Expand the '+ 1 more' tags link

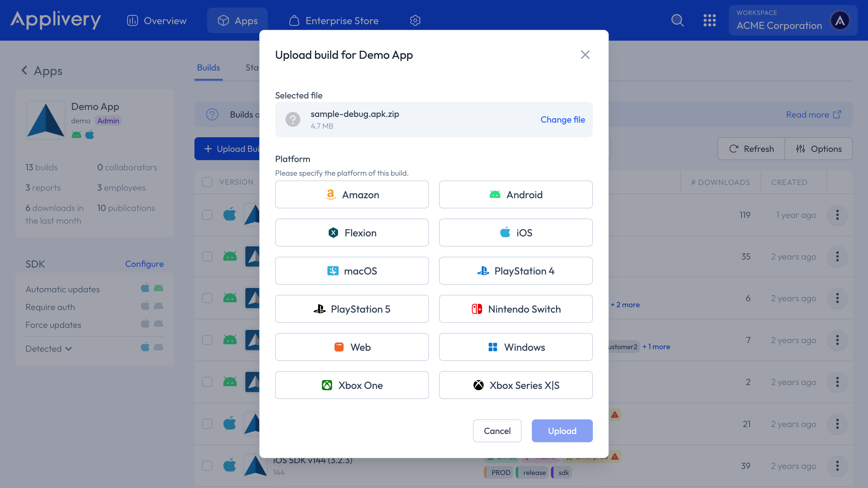(x=656, y=346)
